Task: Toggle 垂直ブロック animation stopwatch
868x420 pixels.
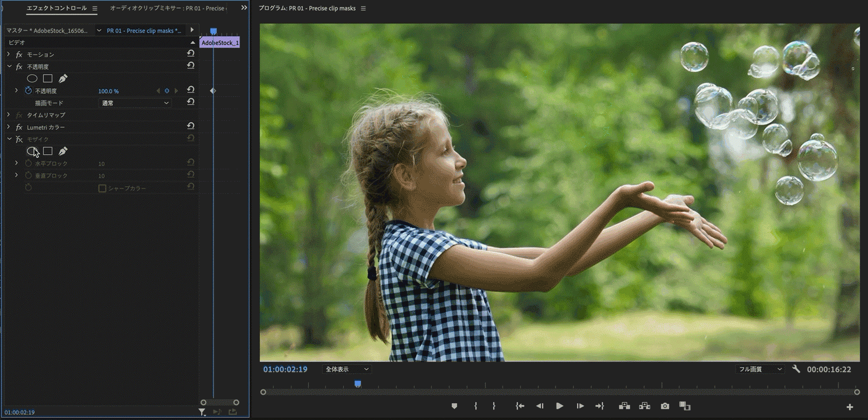Action: pos(28,175)
